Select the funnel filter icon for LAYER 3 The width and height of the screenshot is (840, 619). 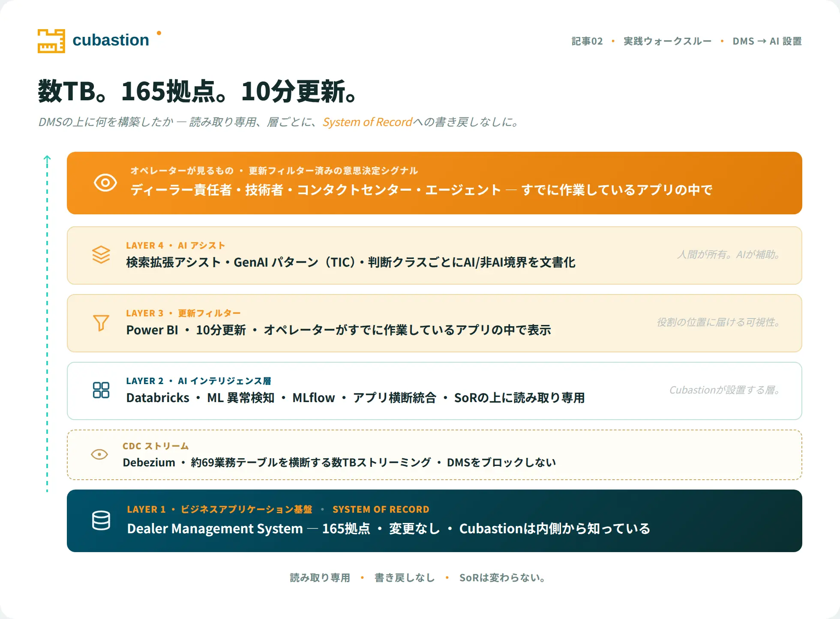click(x=101, y=323)
